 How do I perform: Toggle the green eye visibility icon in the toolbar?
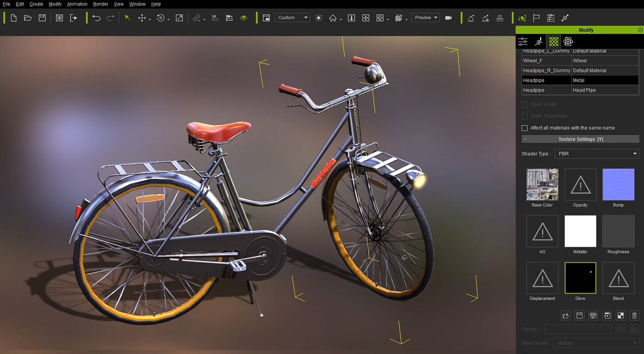tap(243, 18)
